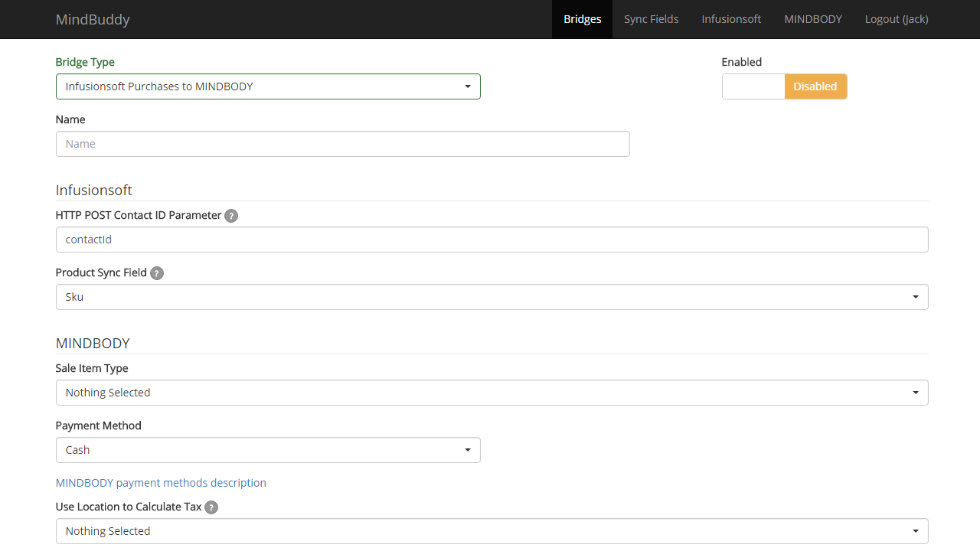
Task: Go to the Bridges tab
Action: coord(582,19)
